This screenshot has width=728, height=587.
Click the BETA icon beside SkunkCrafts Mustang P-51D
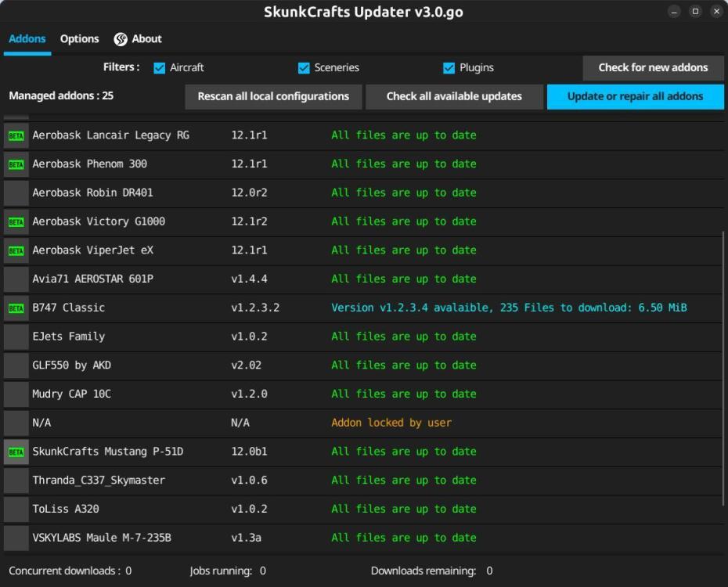click(16, 451)
